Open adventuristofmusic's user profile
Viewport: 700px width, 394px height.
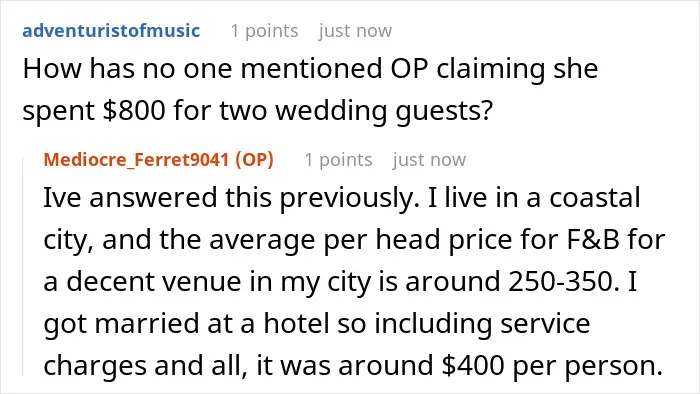(111, 31)
